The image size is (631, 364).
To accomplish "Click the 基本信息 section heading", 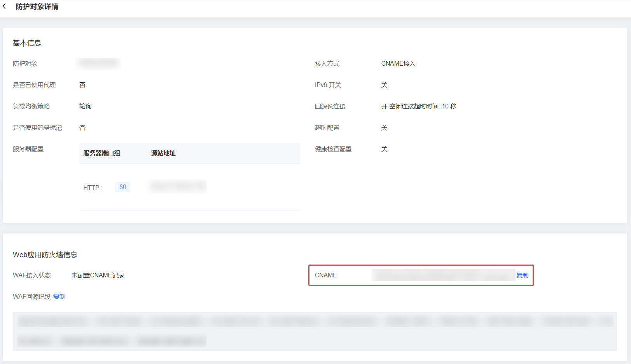I will pos(27,43).
